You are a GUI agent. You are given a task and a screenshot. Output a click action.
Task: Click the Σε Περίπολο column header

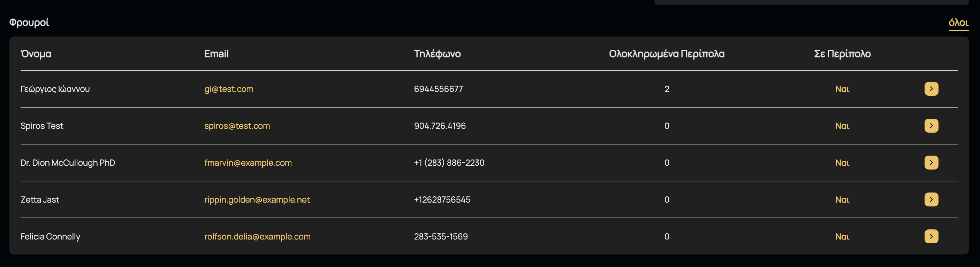tap(842, 54)
